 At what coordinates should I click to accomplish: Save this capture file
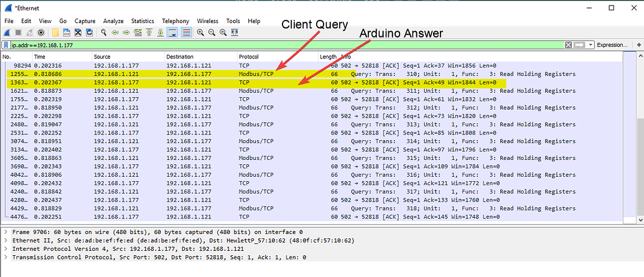coord(67,32)
